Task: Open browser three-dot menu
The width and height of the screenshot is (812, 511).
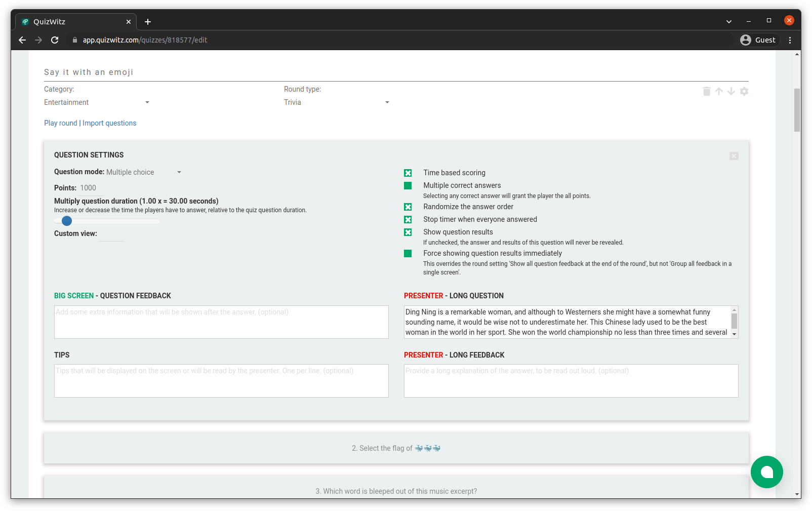Action: pos(790,40)
